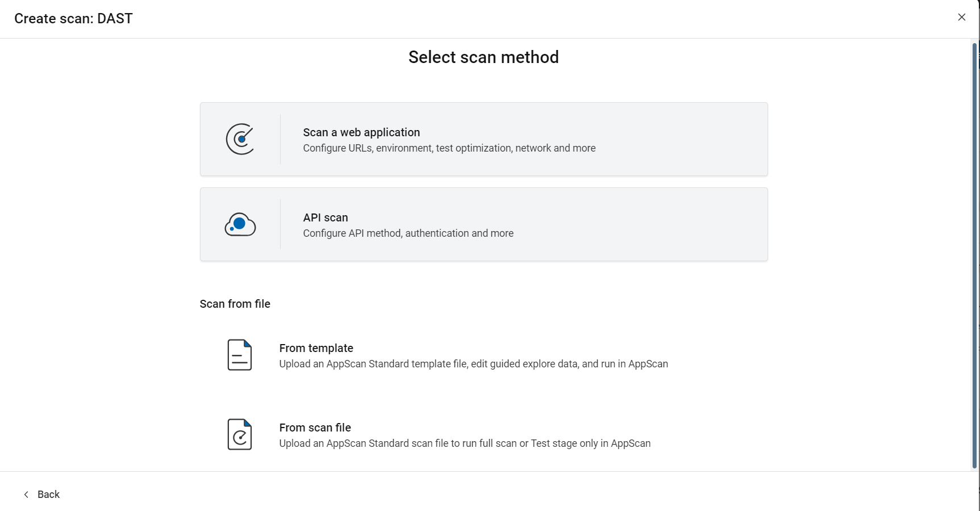Click the "Scan from file" section label
Image resolution: width=980 pixels, height=511 pixels.
tap(235, 304)
